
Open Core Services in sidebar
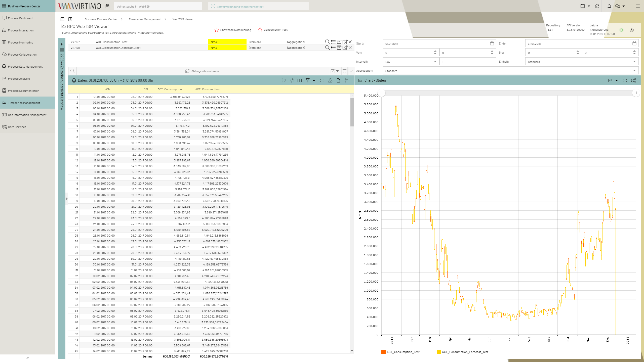(x=28, y=127)
